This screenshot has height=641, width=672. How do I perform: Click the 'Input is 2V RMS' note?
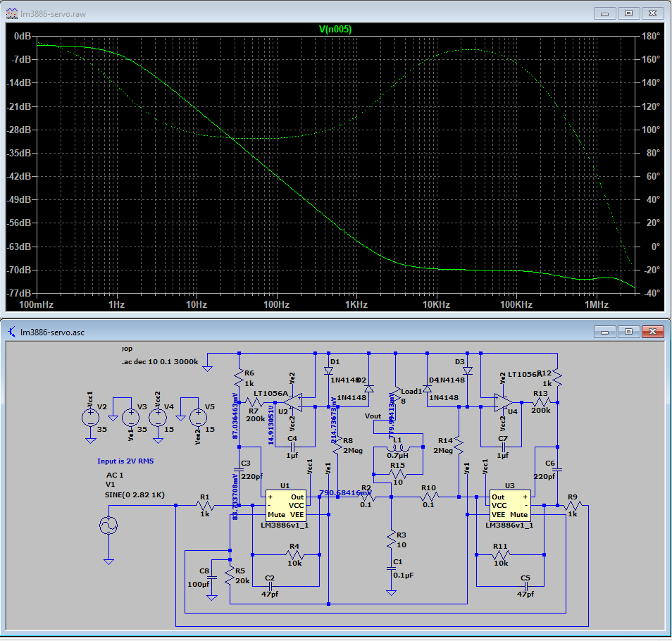(x=125, y=461)
